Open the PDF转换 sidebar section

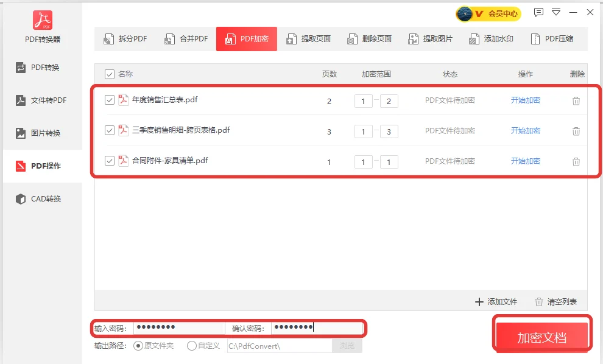[42, 68]
